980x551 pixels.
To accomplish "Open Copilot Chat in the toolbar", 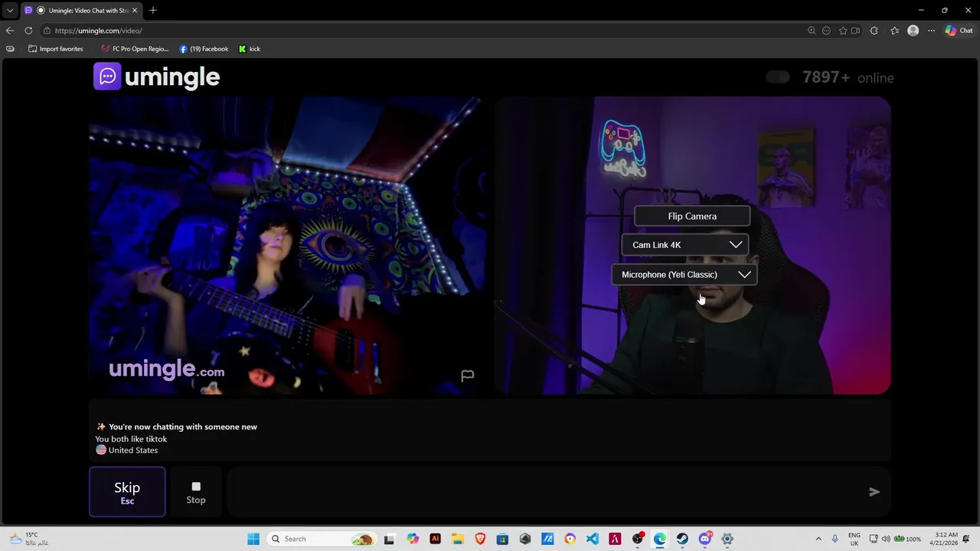I will tap(959, 31).
